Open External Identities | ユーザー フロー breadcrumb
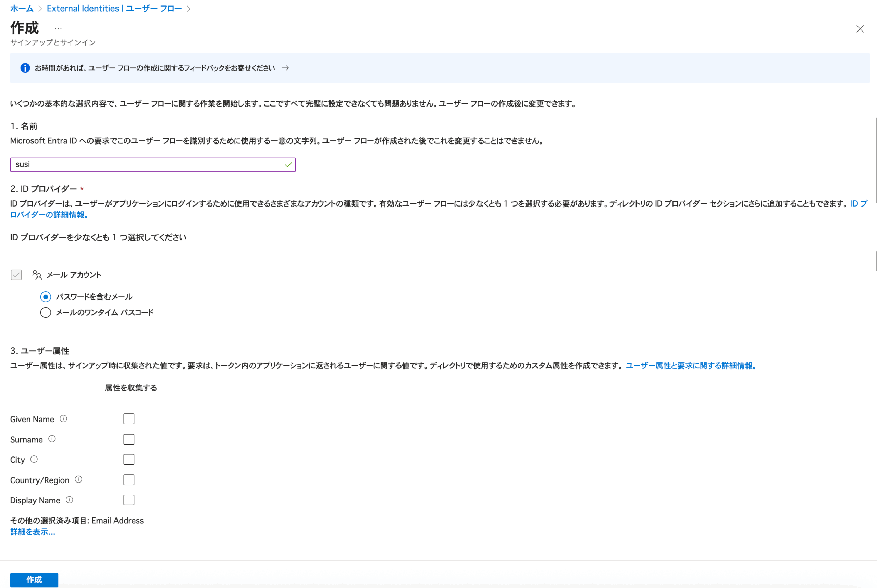Screen dimensions: 877x588 pyautogui.click(x=114, y=8)
